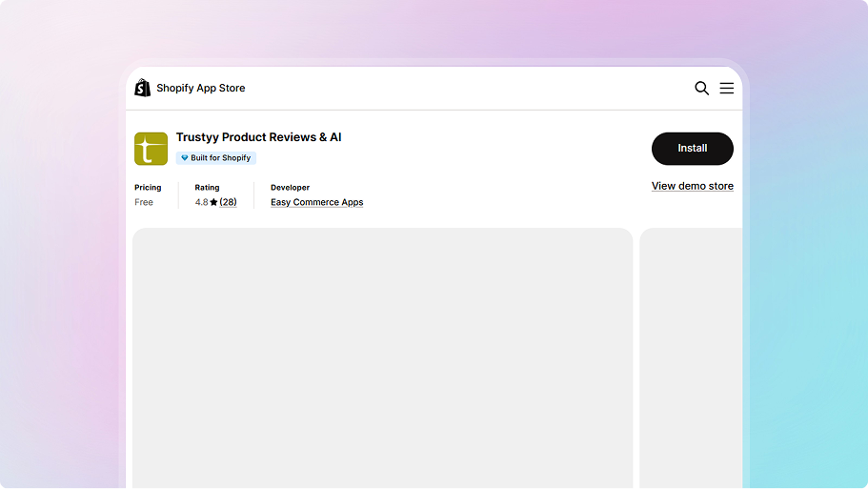
Task: Click the Built for Shopify badge
Action: tap(216, 158)
